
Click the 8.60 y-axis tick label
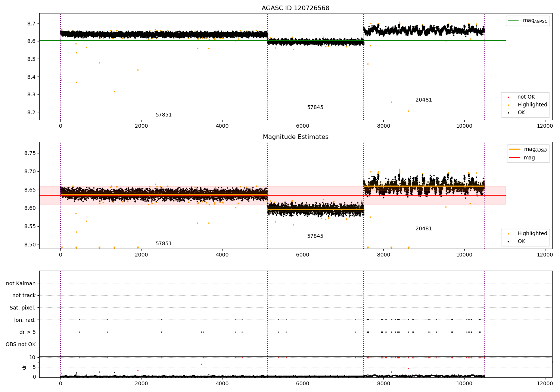click(30, 208)
